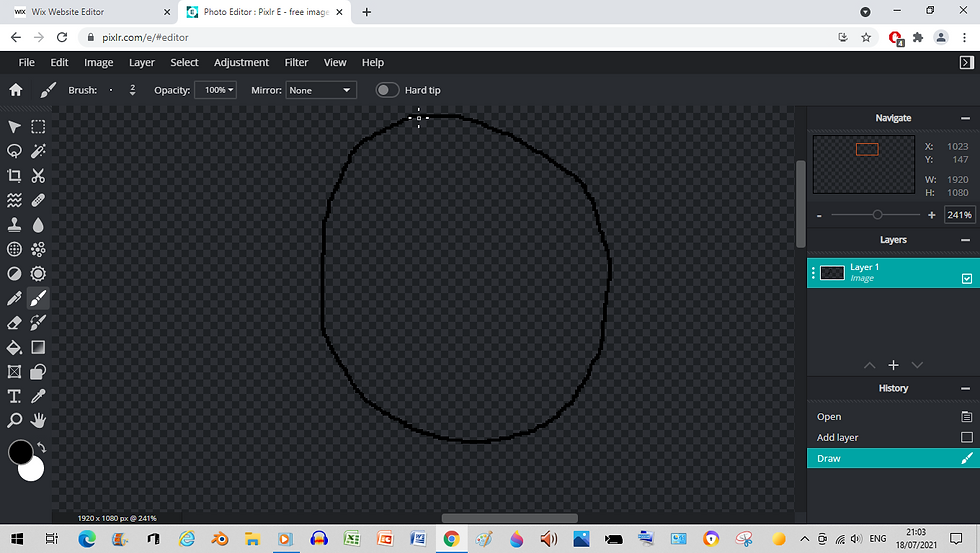
Task: Select the Cutout scissors tool
Action: pyautogui.click(x=38, y=176)
